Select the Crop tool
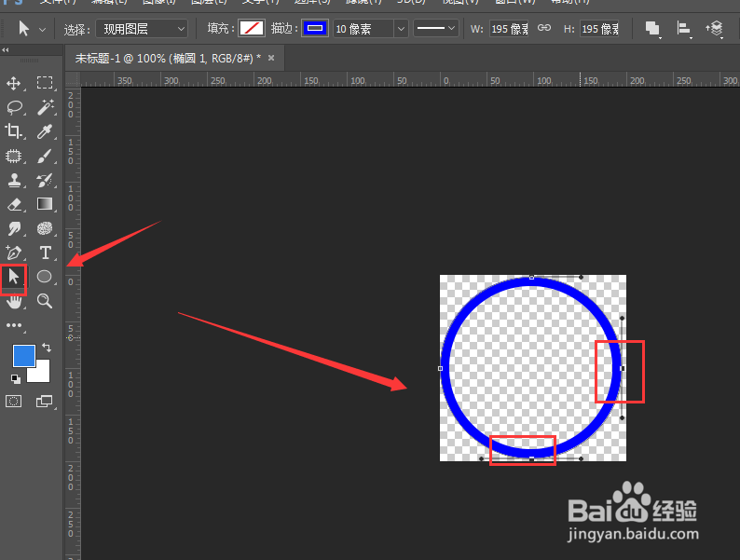The image size is (740, 560). pos(14,131)
